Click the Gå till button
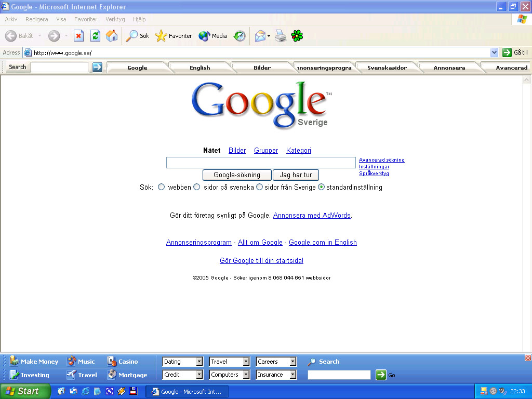 pyautogui.click(x=515, y=52)
